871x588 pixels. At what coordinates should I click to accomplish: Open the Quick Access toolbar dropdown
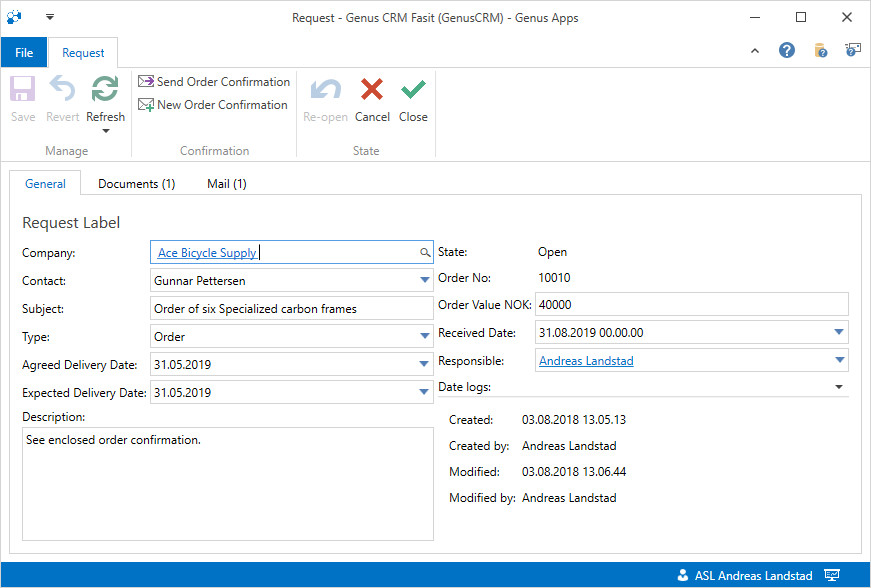(x=50, y=17)
